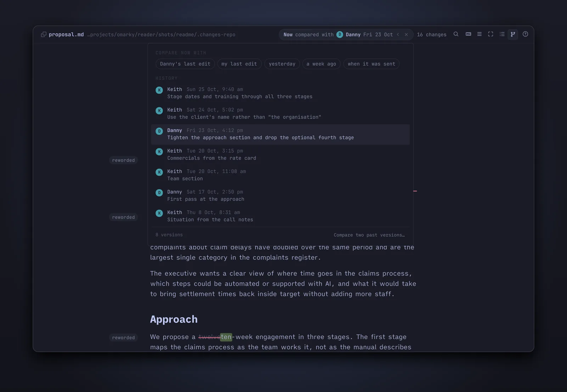Image resolution: width=567 pixels, height=392 pixels.
Task: Copy file path icon beside proposal.md
Action: pyautogui.click(x=44, y=34)
